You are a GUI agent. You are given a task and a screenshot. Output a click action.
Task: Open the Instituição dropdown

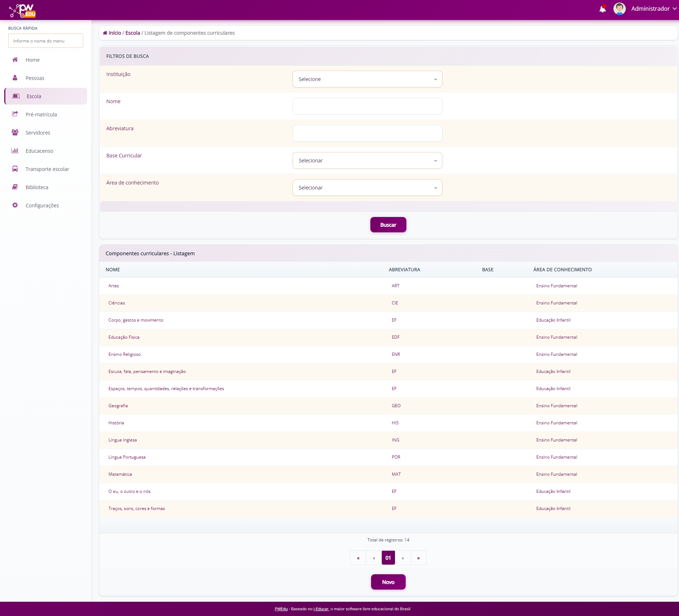click(x=367, y=79)
